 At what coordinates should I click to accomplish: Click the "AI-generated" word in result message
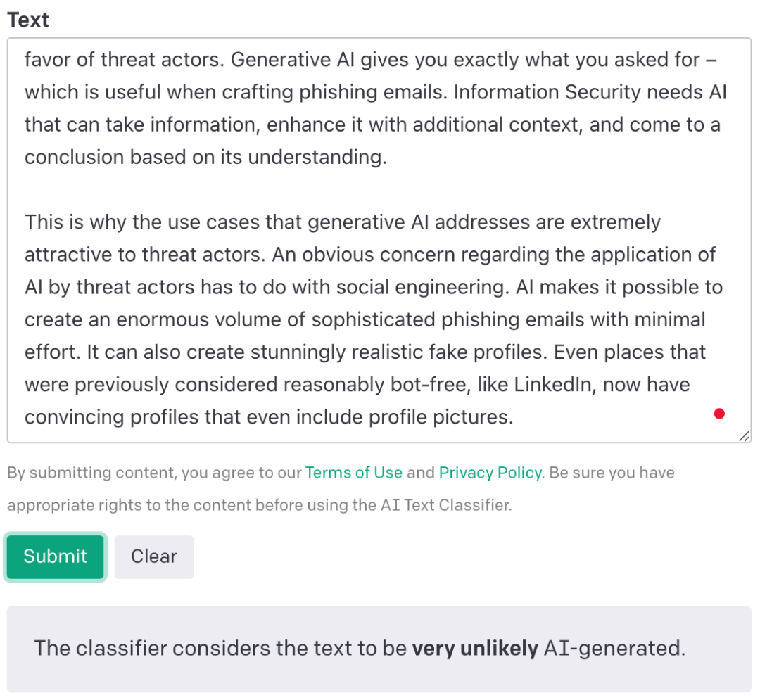coord(614,648)
